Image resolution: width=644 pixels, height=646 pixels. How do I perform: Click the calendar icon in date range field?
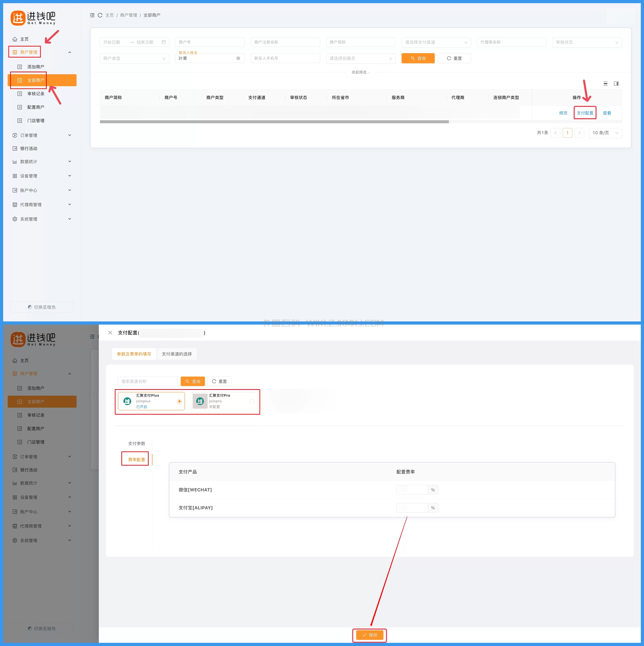click(164, 42)
